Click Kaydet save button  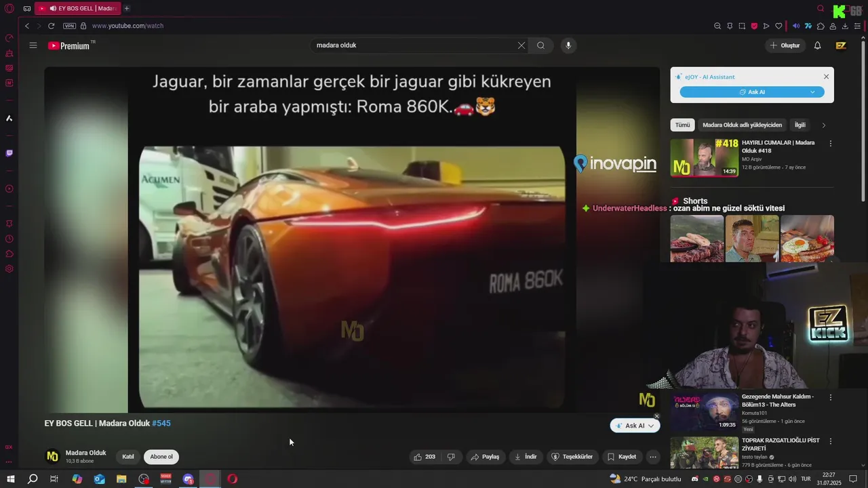click(621, 457)
